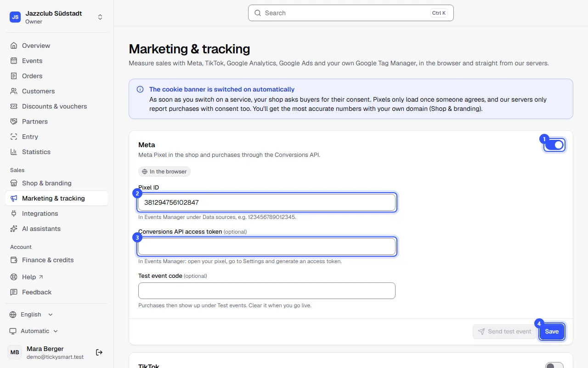Focus the Pixel ID input field
The height and width of the screenshot is (368, 588).
(x=267, y=202)
